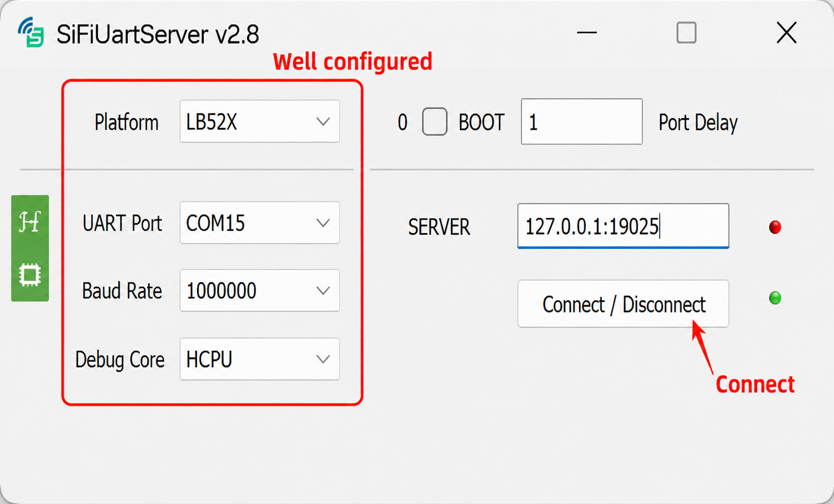Select the H script icon in the green sidebar
Screen dimensions: 834x504
click(29, 222)
